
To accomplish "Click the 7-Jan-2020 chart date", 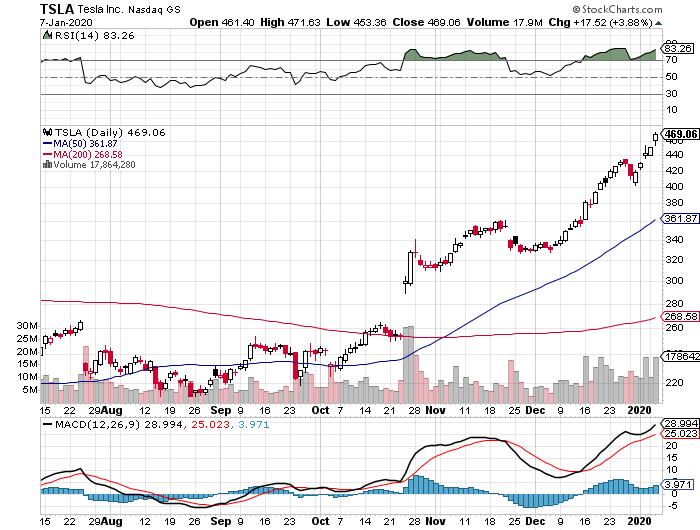I will coord(66,22).
